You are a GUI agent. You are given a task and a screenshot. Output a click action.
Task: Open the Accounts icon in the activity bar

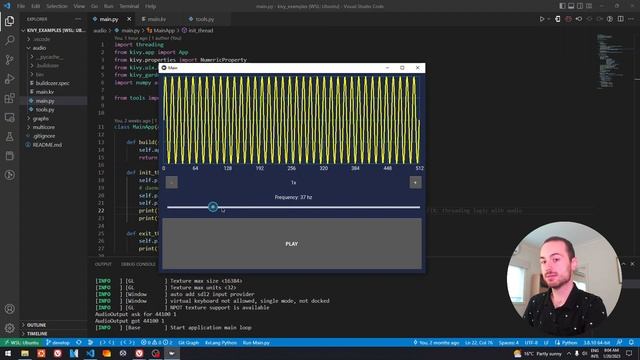pyautogui.click(x=9, y=309)
